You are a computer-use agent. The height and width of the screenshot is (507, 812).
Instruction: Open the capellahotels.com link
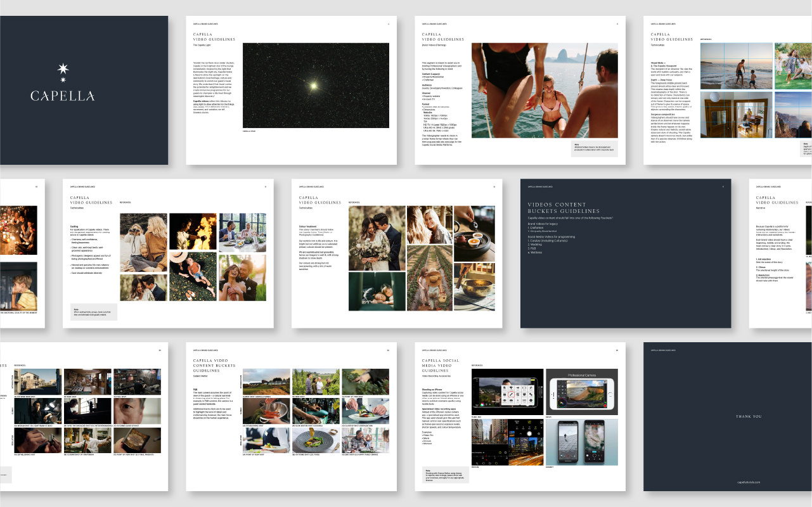click(x=749, y=482)
